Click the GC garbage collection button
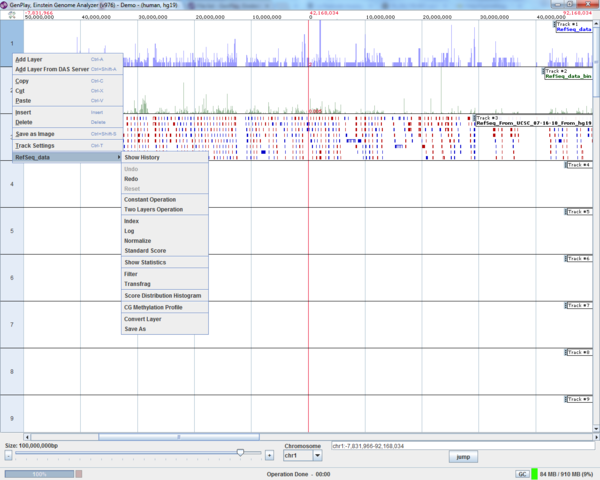 [521, 473]
